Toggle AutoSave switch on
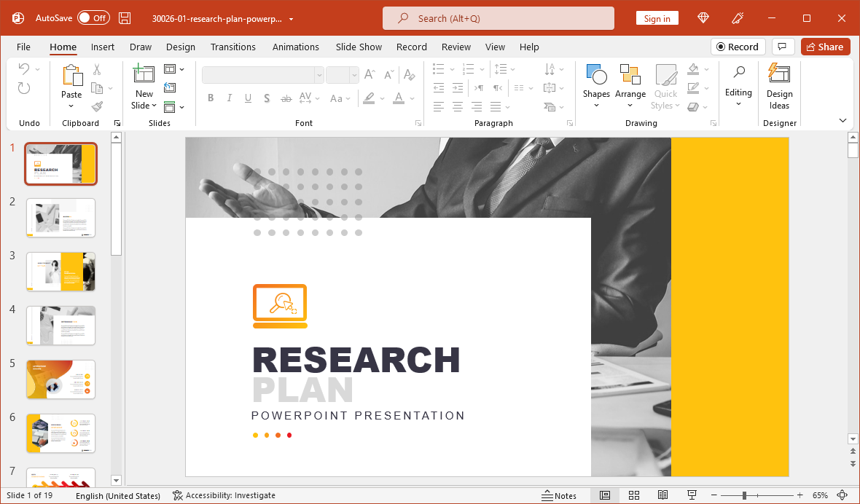Screen dimensions: 860x504 [x=93, y=18]
